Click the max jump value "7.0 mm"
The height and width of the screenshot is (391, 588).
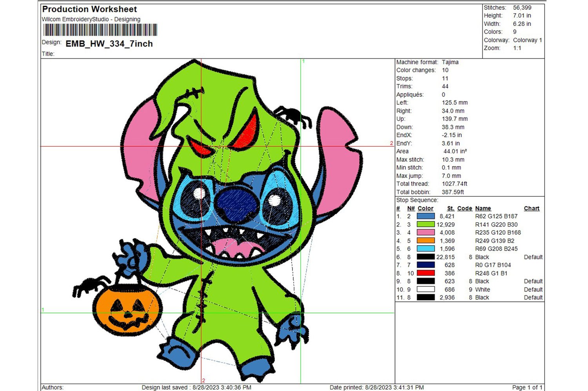pos(452,176)
